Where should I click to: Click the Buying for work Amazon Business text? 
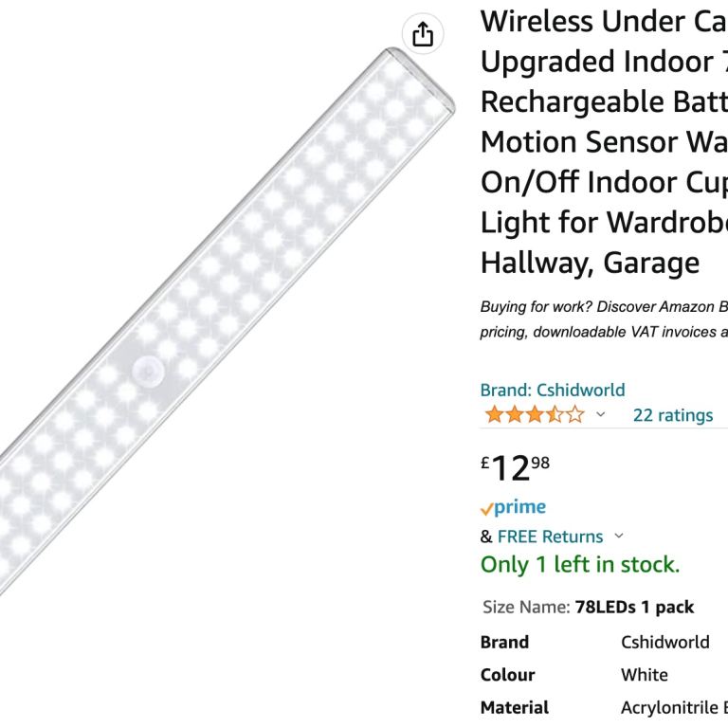click(604, 319)
